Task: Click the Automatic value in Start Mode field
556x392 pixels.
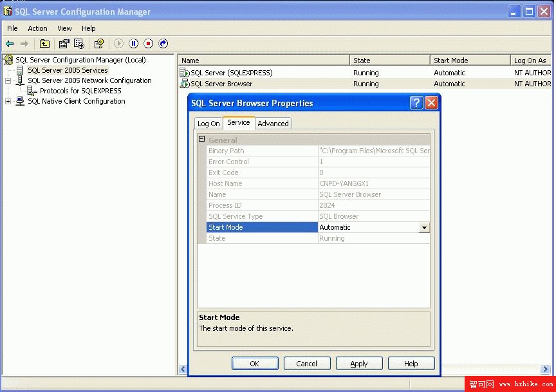Action: click(x=335, y=227)
